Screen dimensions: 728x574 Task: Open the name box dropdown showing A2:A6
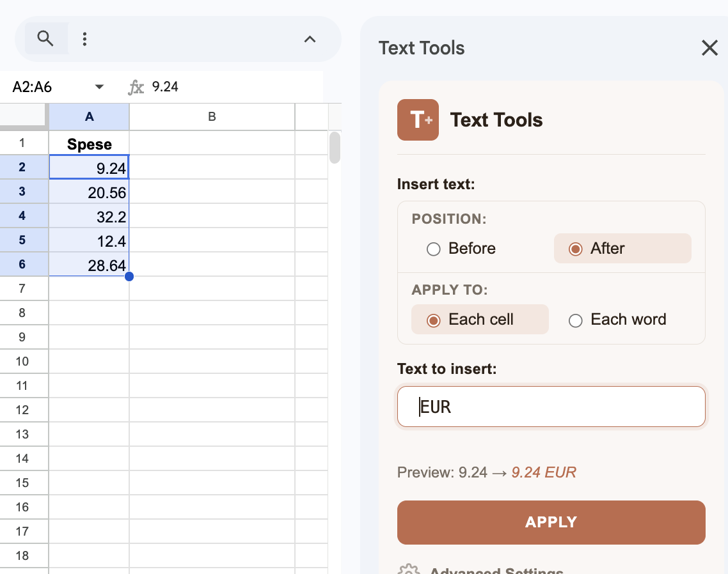[99, 86]
